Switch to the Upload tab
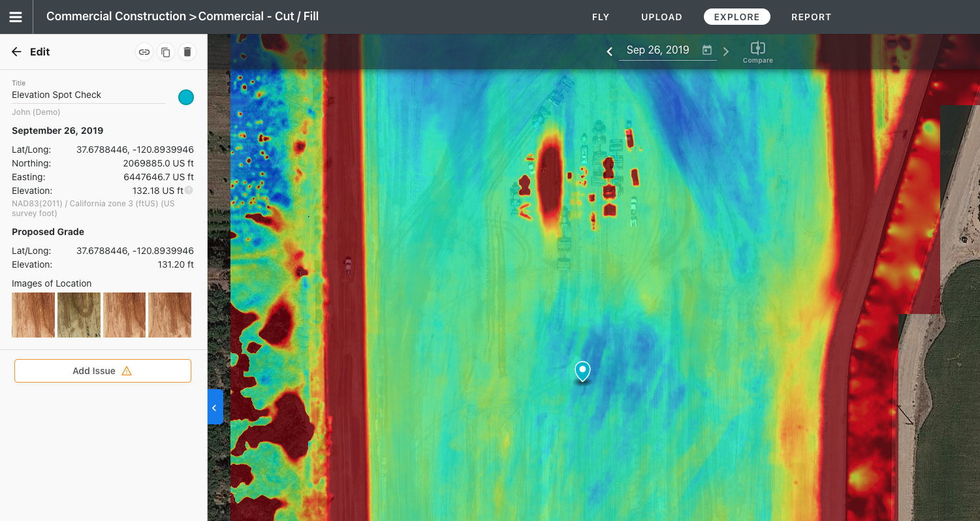Viewport: 980px width, 521px height. 661,17
